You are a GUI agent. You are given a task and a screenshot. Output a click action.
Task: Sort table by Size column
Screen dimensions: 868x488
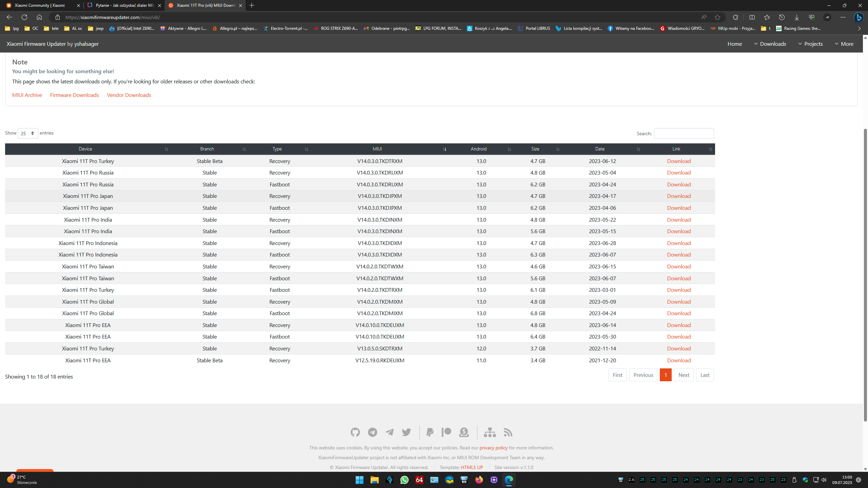pyautogui.click(x=535, y=149)
